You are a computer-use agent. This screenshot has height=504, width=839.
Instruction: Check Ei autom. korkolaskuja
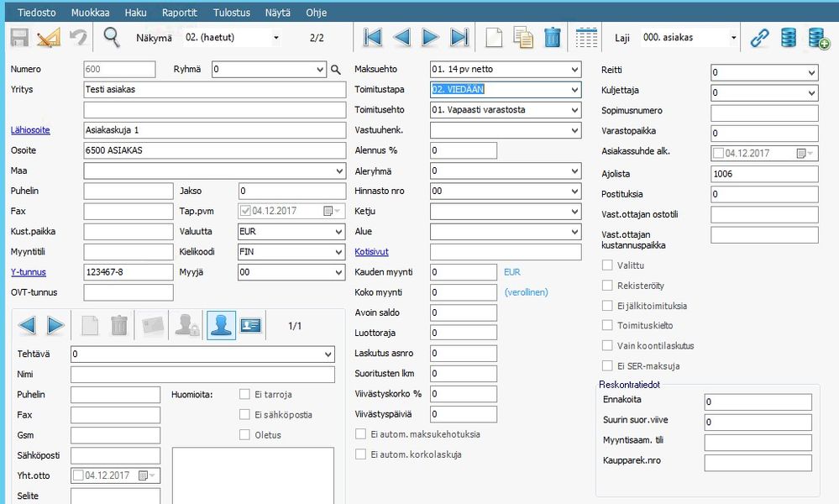point(360,454)
